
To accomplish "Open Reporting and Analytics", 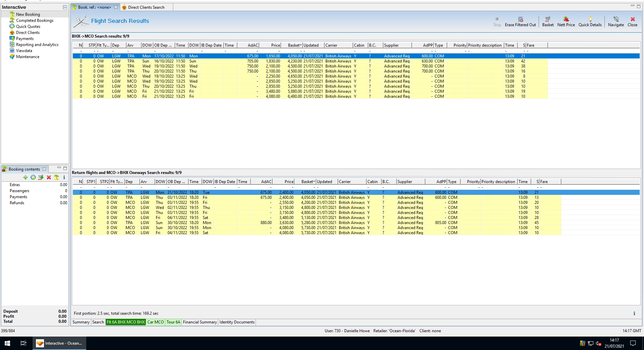I will (x=37, y=45).
